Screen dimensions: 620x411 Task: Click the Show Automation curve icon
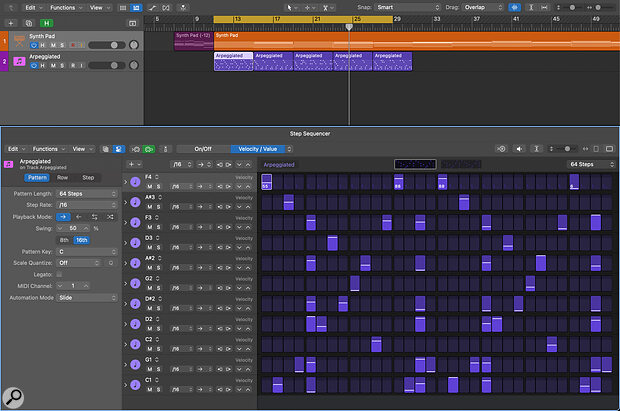152,8
